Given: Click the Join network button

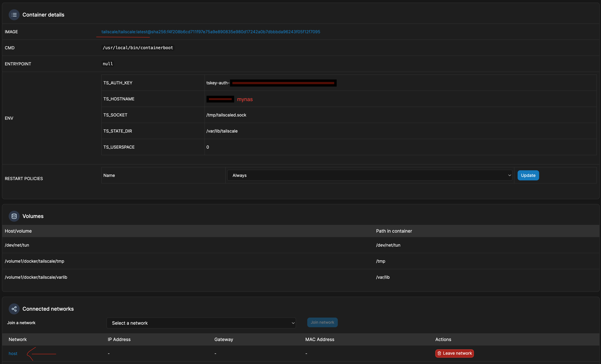Looking at the screenshot, I should click(322, 322).
